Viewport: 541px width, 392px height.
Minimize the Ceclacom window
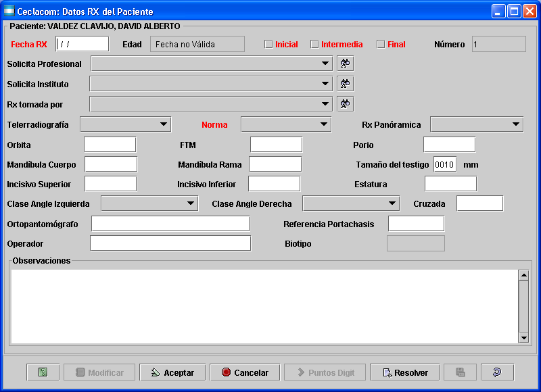[498, 11]
